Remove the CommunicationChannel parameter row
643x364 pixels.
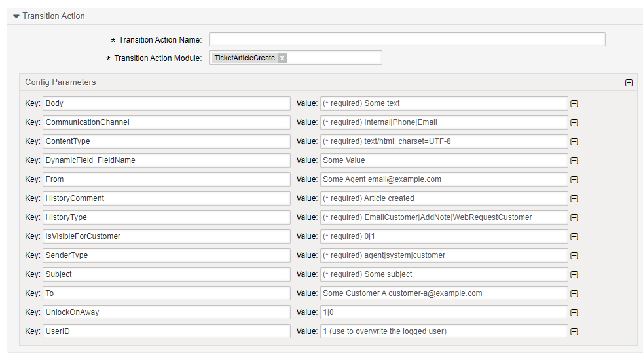point(574,122)
